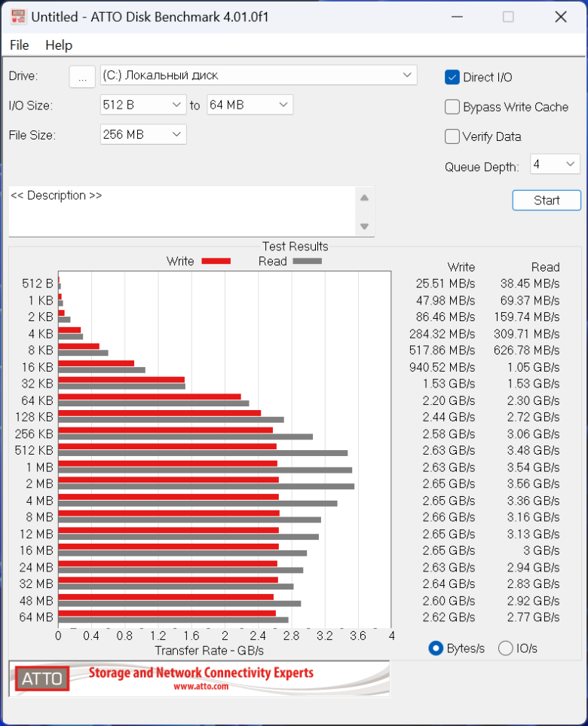Image resolution: width=588 pixels, height=726 pixels.
Task: Open the File menu
Action: [20, 45]
